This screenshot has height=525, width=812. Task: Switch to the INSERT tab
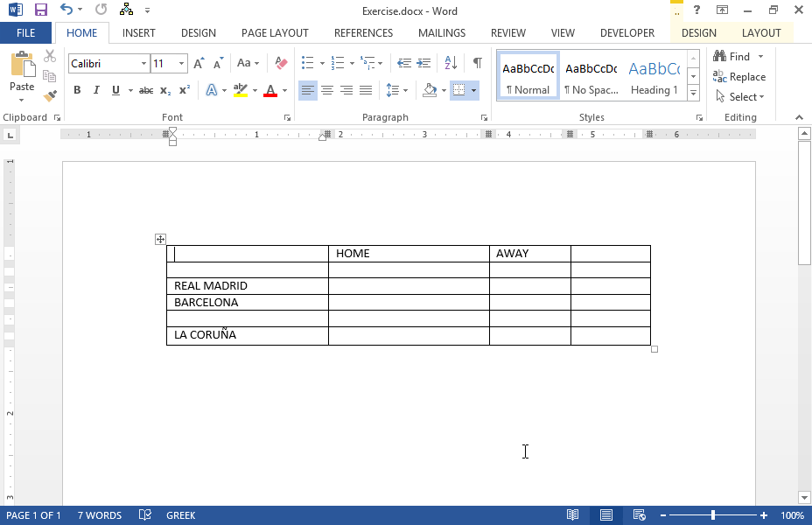[139, 33]
